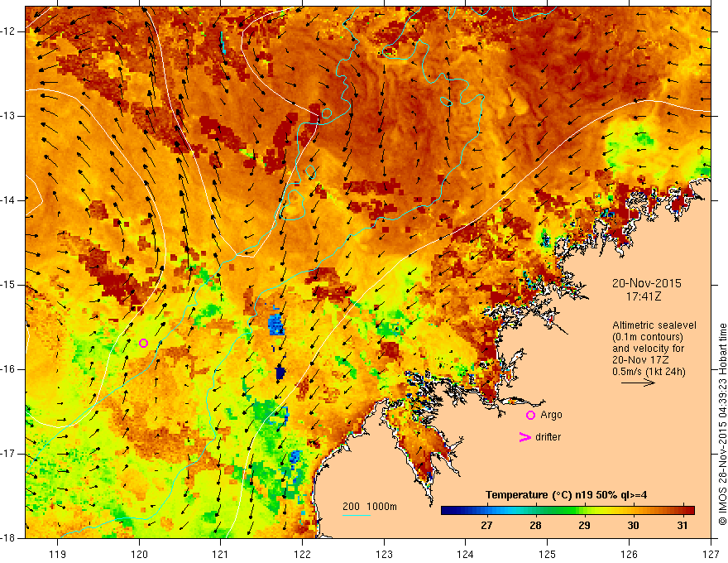
Task: Click the longitude label 119
Action: click(58, 554)
